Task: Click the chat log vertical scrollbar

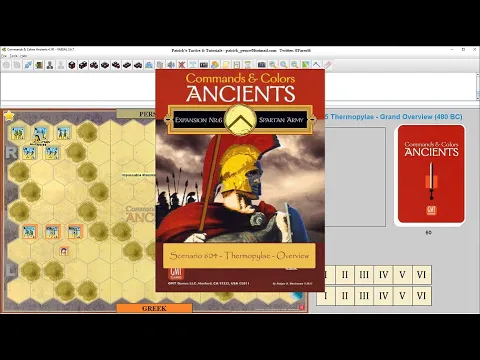Action: (x=477, y=86)
